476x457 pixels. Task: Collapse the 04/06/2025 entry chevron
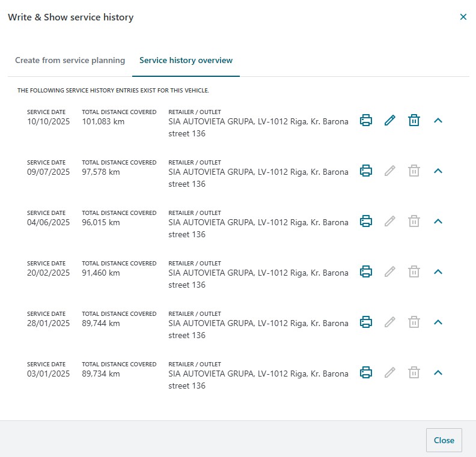438,221
